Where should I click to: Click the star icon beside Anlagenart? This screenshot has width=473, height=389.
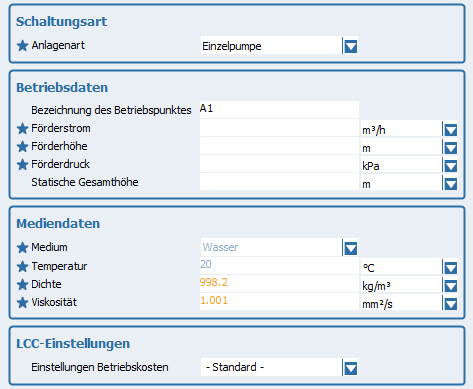[x=22, y=45]
